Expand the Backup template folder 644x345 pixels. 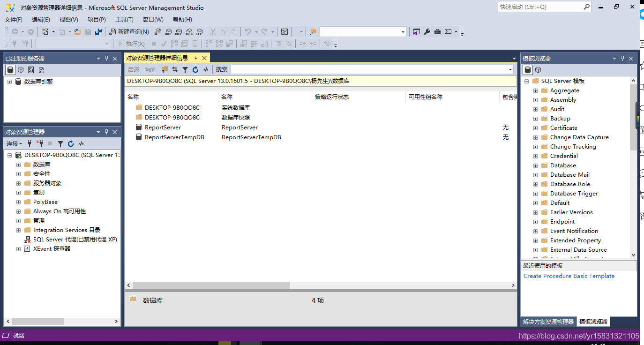(535, 119)
